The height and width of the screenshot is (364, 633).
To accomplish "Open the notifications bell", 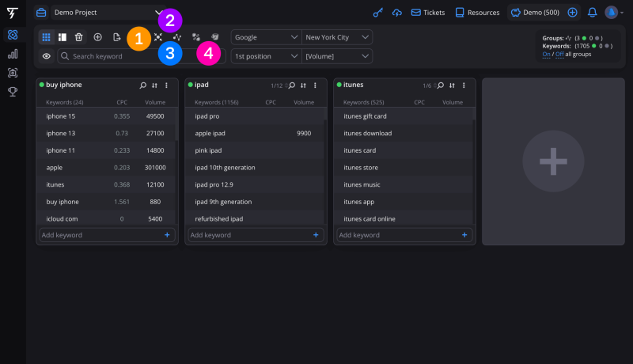I will (592, 13).
